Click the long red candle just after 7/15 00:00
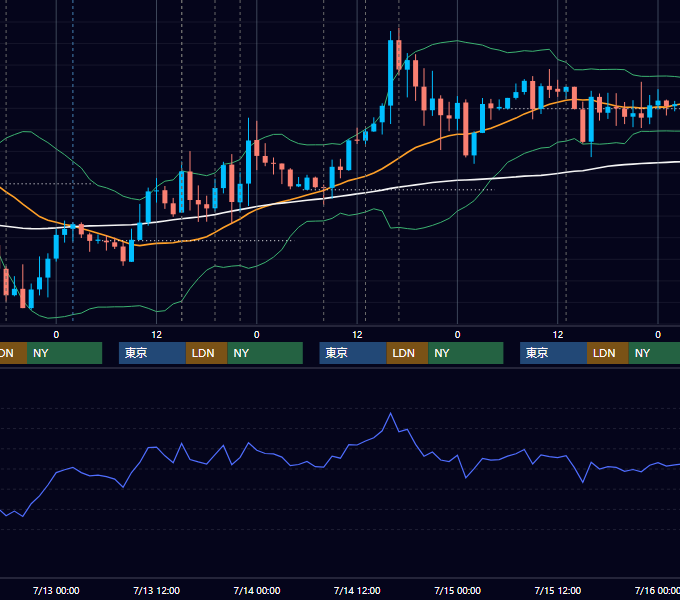Image resolution: width=680 pixels, height=600 pixels. (x=466, y=128)
